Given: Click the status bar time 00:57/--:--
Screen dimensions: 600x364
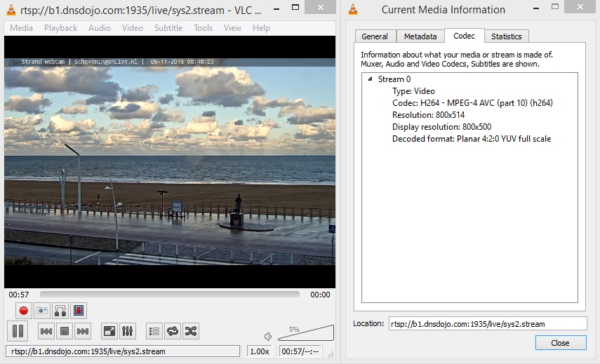Looking at the screenshot, I should (300, 351).
